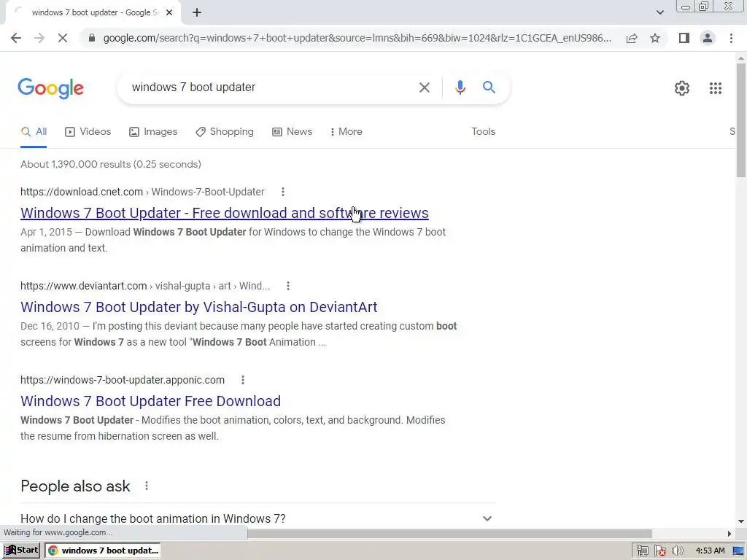747x560 pixels.
Task: Click the network tray icon
Action: click(642, 551)
